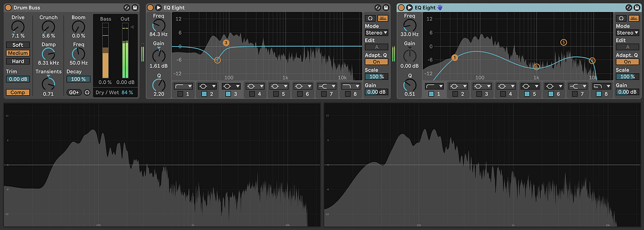This screenshot has height=230, width=644.
Task: Adjust the Boom knob
Action: pyautogui.click(x=78, y=27)
